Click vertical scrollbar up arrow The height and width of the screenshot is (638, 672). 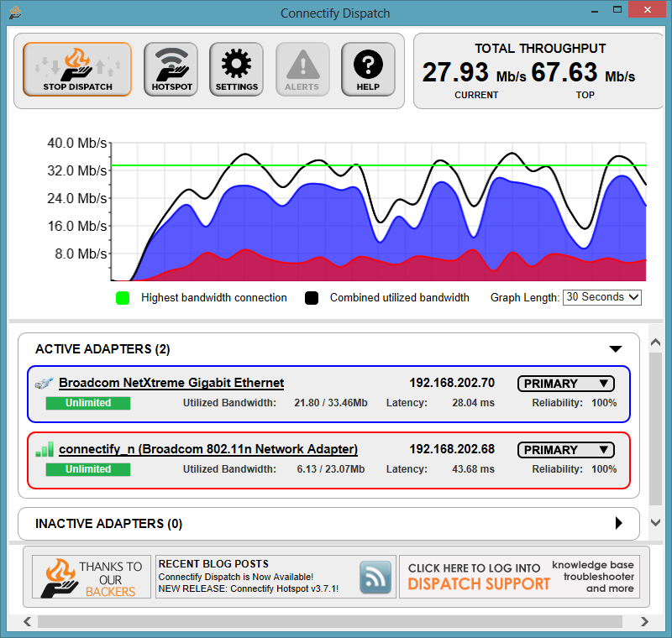pyautogui.click(x=655, y=343)
